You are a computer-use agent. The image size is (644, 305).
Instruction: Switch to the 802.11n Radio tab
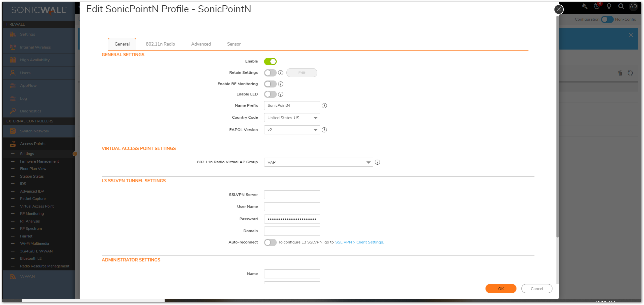point(160,44)
